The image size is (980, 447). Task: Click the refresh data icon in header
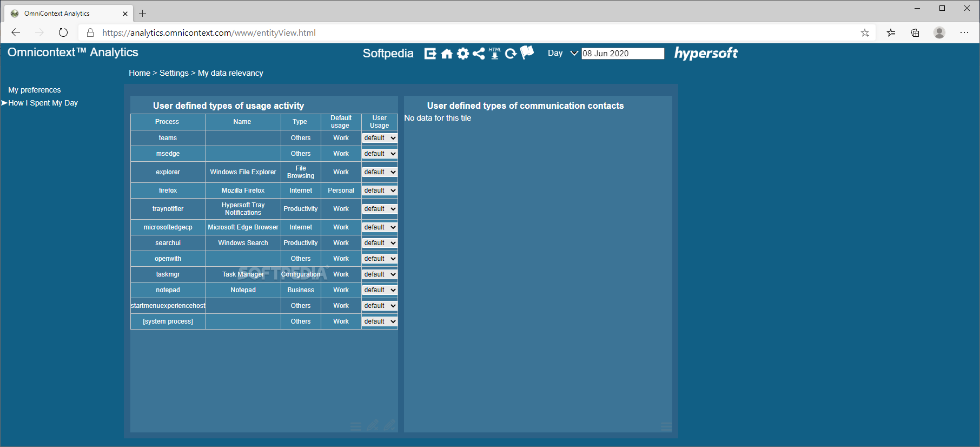click(x=511, y=54)
